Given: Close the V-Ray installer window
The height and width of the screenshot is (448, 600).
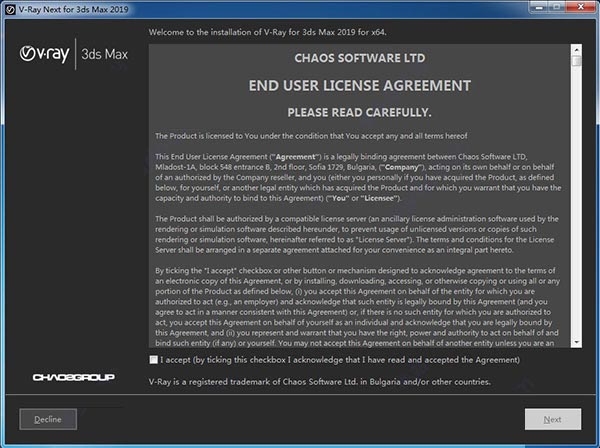Looking at the screenshot, I should tap(580, 7).
